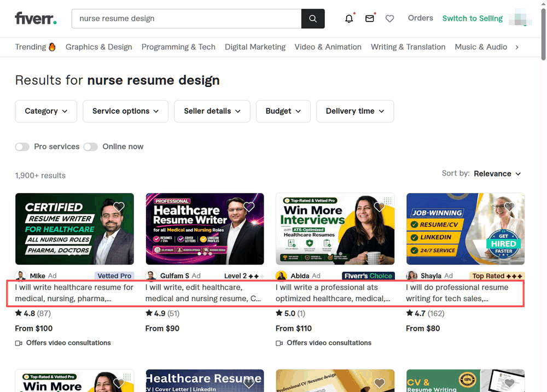
Task: Click Shayla's seller avatar
Action: point(412,276)
